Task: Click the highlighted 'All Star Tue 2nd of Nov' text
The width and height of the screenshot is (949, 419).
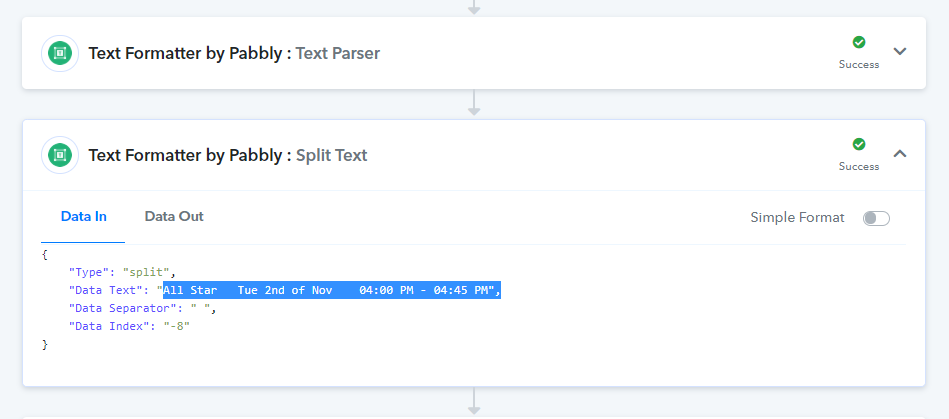Action: (x=248, y=291)
